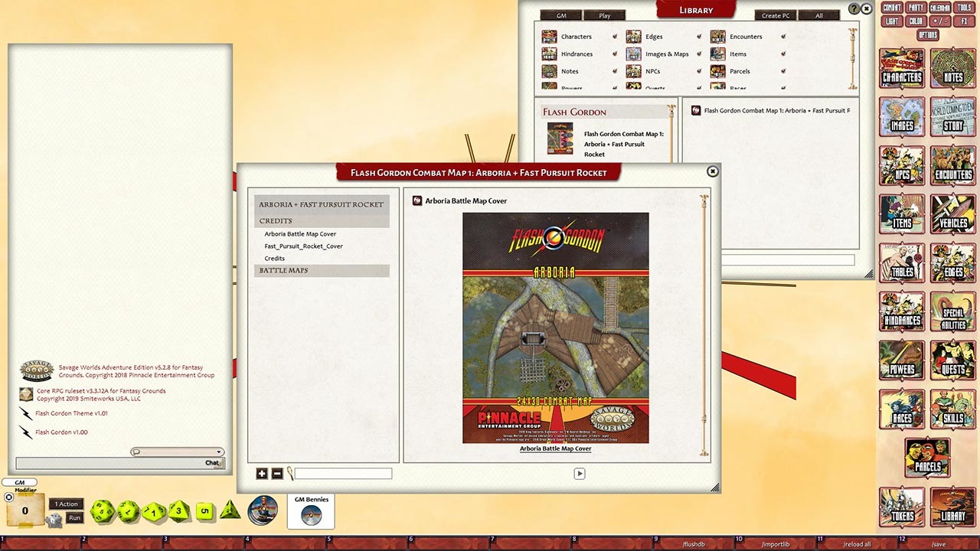This screenshot has height=551, width=980.
Task: Toggle the NPCs library checkmark
Action: click(x=698, y=71)
